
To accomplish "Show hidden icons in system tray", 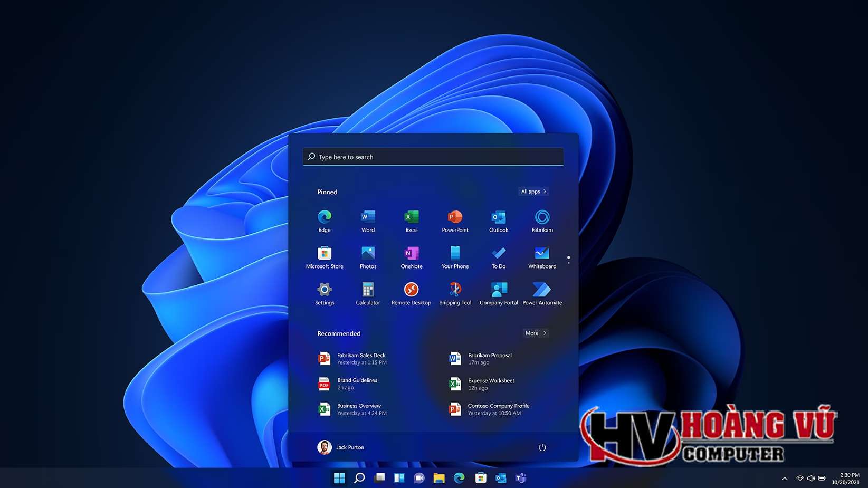I will [x=785, y=479].
